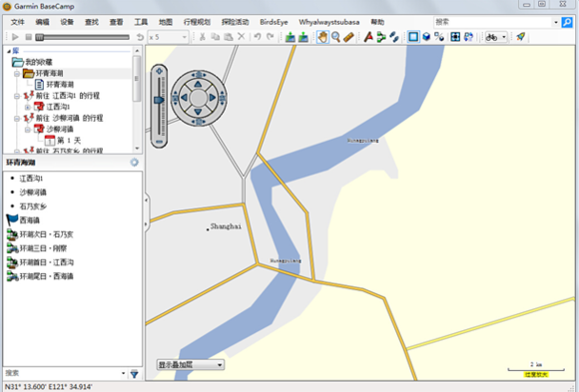Open the BirdsEye menu

pyautogui.click(x=274, y=22)
